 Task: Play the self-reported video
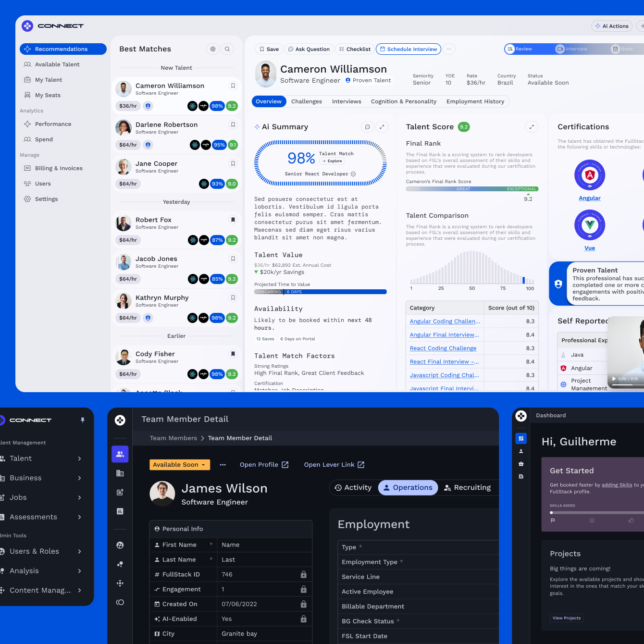click(x=614, y=379)
